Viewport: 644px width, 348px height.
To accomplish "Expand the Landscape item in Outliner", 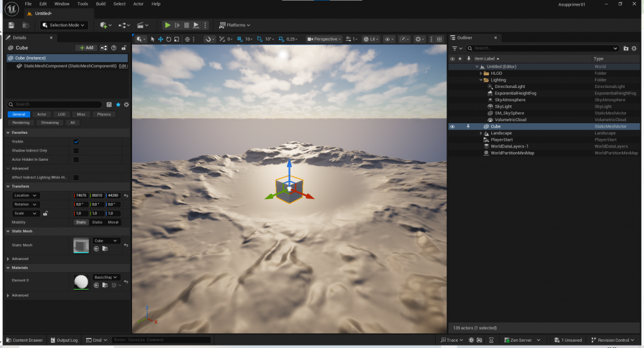I will click(x=481, y=133).
